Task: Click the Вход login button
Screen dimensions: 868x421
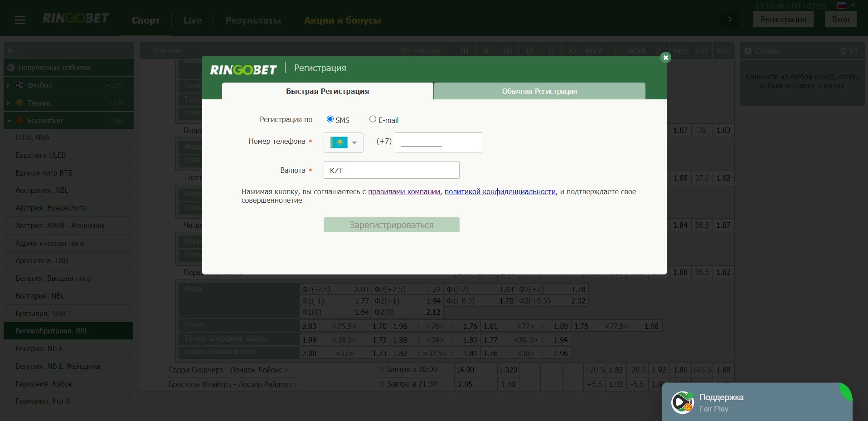Action: 841,20
